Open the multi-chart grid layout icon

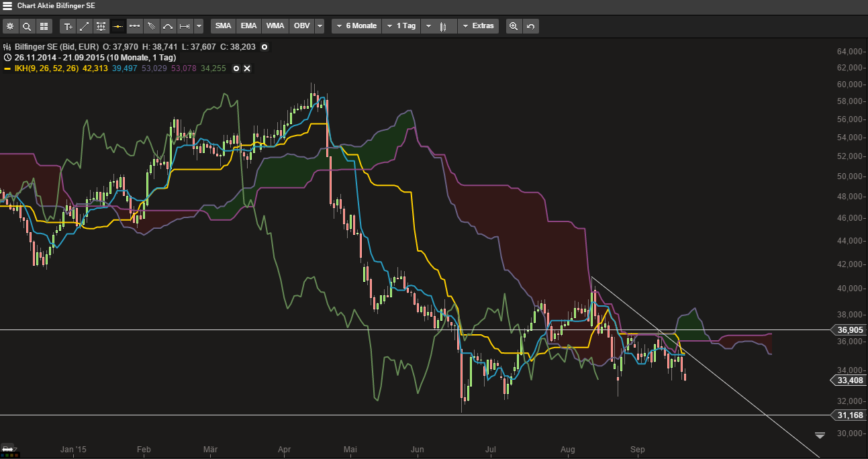(44, 26)
